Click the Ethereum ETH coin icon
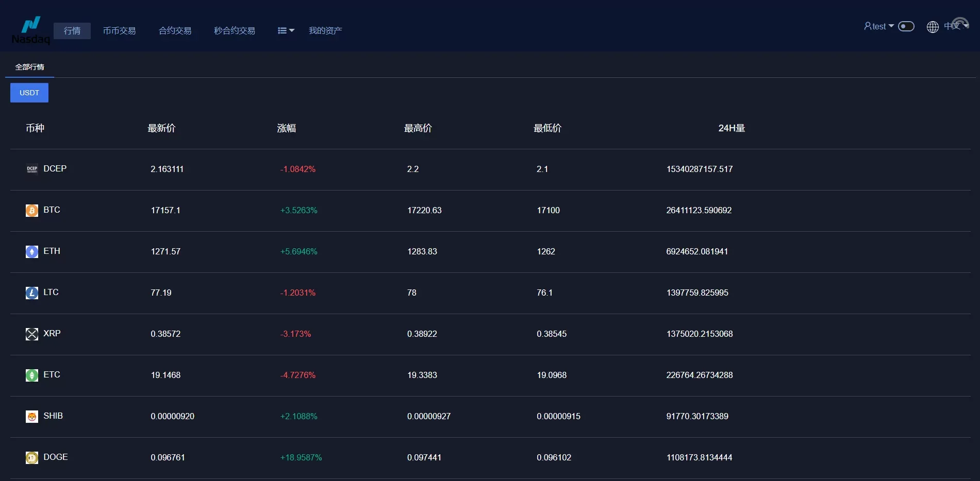 [x=32, y=251]
